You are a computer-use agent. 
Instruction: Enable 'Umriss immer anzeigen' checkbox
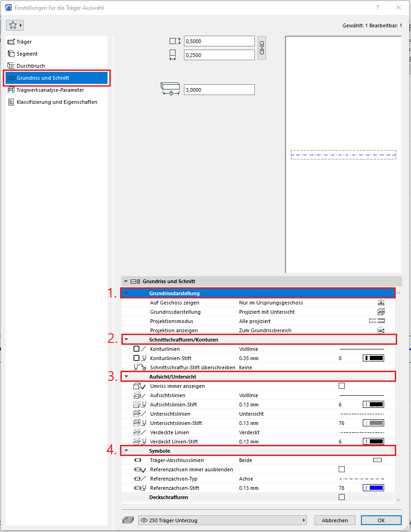pyautogui.click(x=342, y=386)
